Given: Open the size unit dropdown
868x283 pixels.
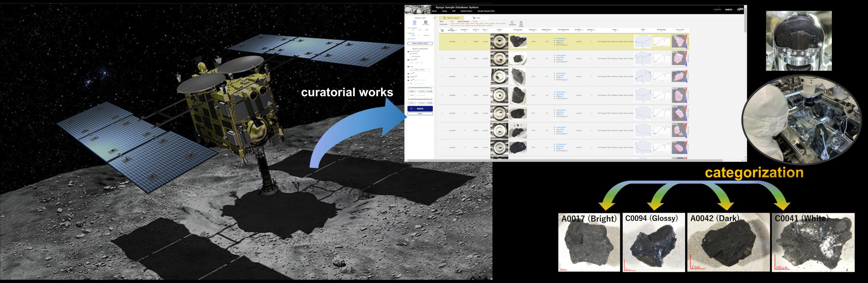Looking at the screenshot, I should tap(430, 91).
